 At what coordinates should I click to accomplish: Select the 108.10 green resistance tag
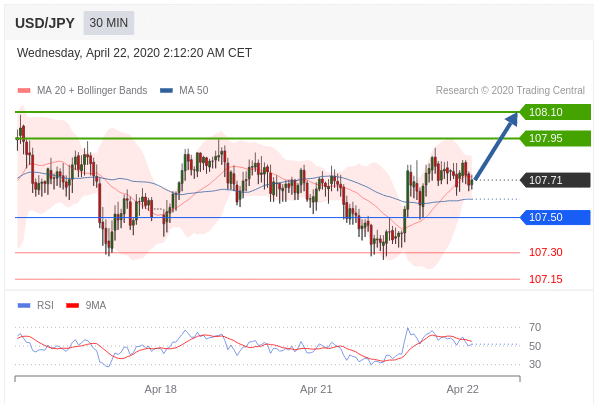555,112
